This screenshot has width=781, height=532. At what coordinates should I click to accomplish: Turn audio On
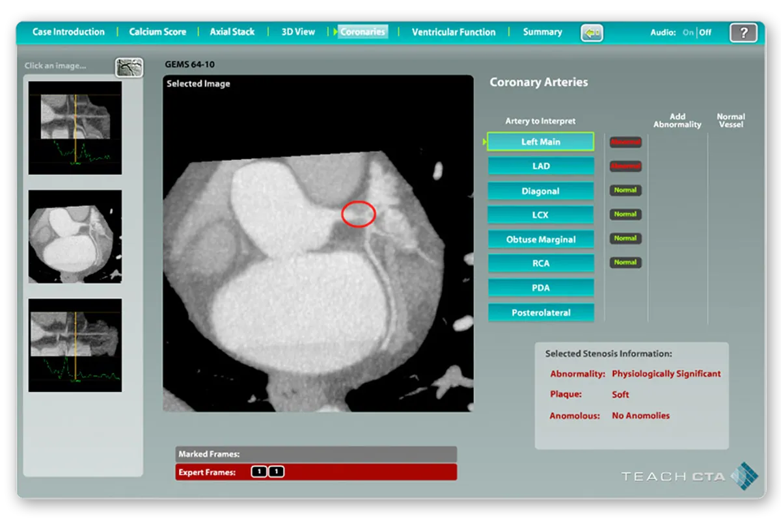point(688,33)
